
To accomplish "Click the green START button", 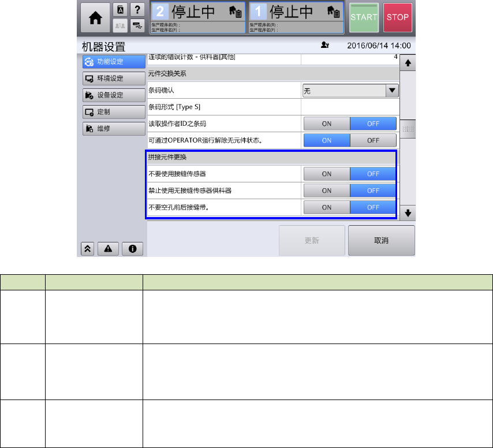I will tap(364, 17).
